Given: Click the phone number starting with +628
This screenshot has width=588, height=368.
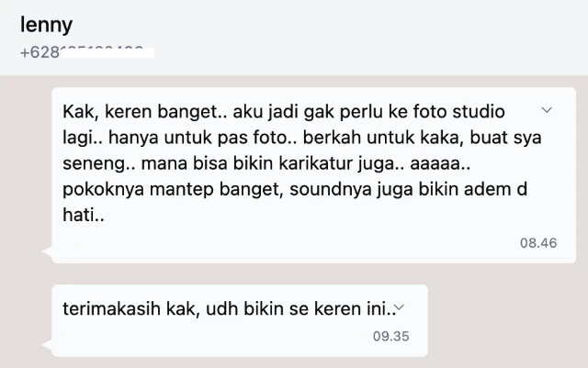Looking at the screenshot, I should point(87,52).
